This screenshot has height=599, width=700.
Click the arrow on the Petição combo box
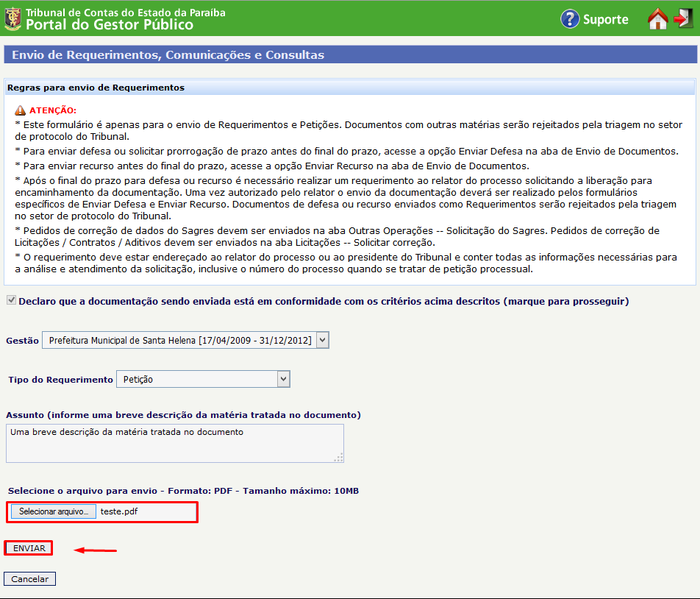[283, 379]
